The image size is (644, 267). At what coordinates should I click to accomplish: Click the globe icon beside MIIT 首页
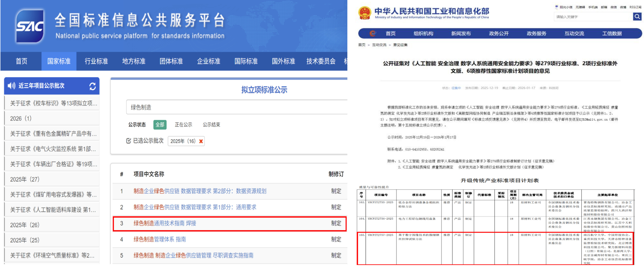pos(373,33)
